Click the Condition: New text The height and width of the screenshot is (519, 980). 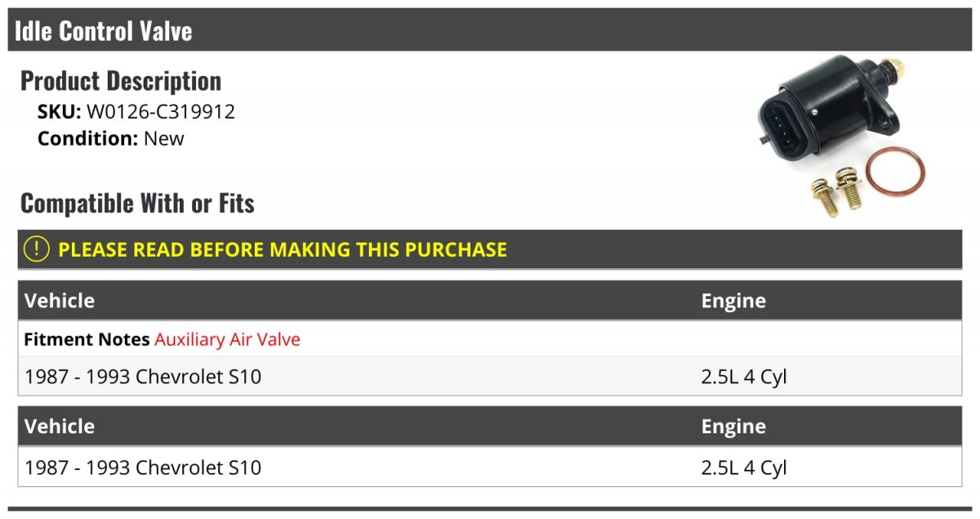(x=111, y=138)
